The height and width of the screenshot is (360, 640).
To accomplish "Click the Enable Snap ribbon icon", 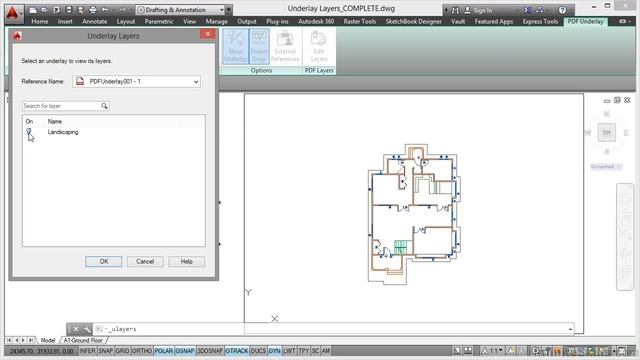I will [259, 47].
